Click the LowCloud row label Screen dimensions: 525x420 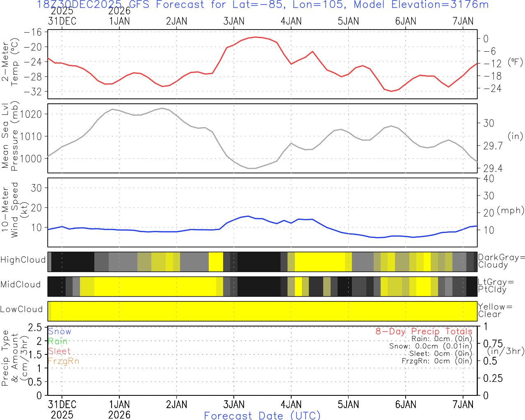tap(21, 309)
